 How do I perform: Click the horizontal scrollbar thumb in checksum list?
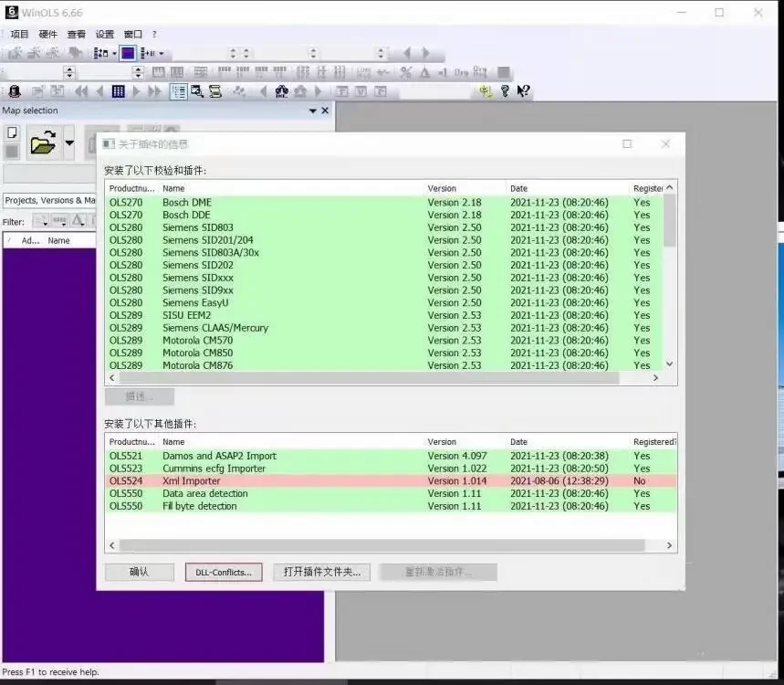click(369, 378)
